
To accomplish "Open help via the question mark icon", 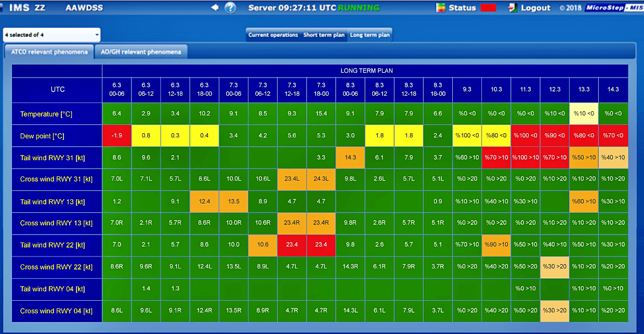I will tap(229, 8).
